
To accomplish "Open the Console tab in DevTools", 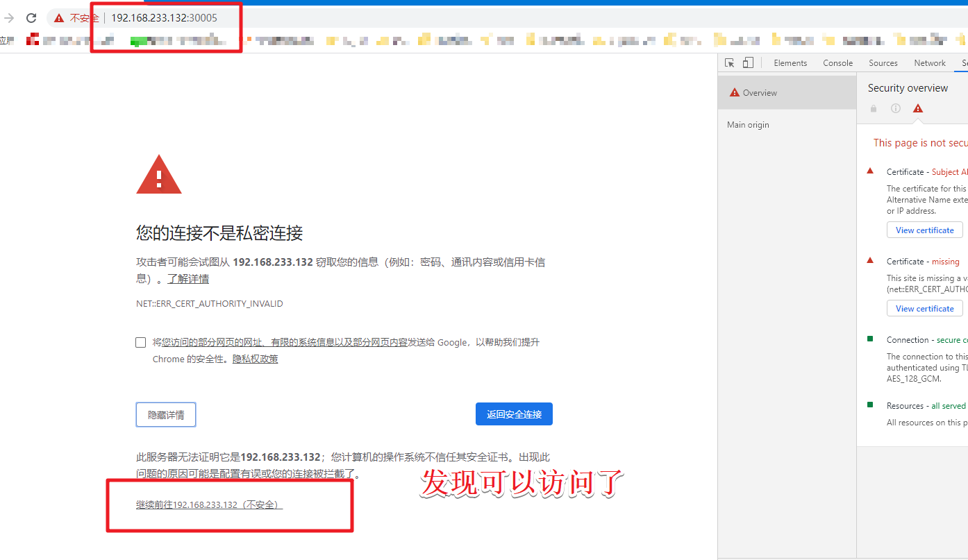I will (x=837, y=62).
